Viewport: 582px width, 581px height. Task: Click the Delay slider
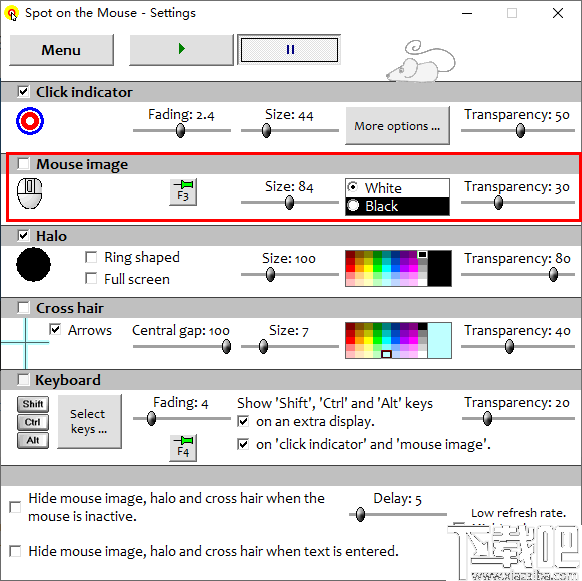pos(398,514)
